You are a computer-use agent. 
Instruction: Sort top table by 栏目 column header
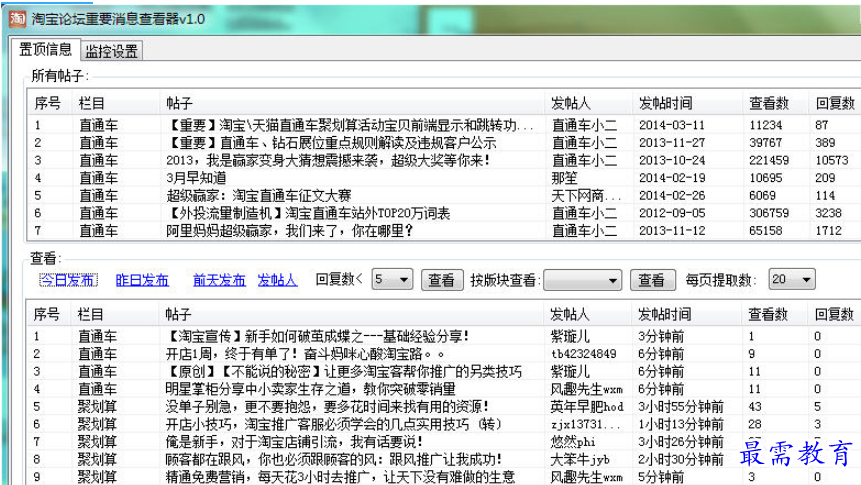click(x=92, y=103)
